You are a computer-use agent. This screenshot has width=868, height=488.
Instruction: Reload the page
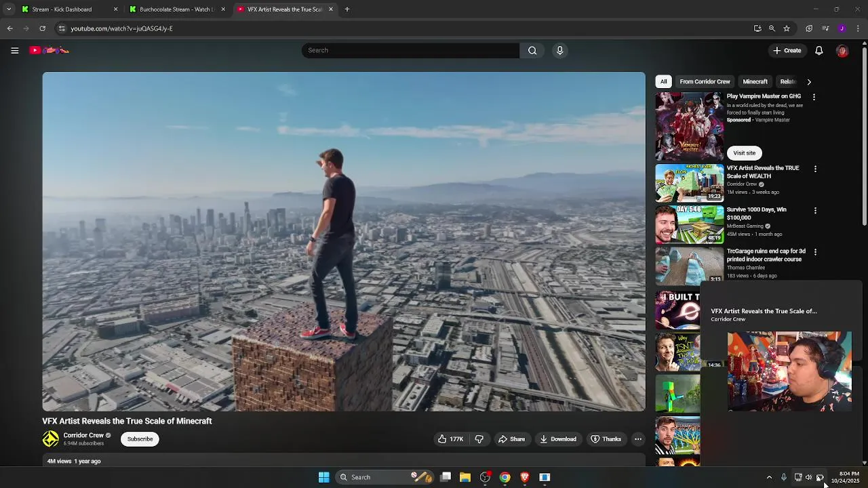click(42, 28)
